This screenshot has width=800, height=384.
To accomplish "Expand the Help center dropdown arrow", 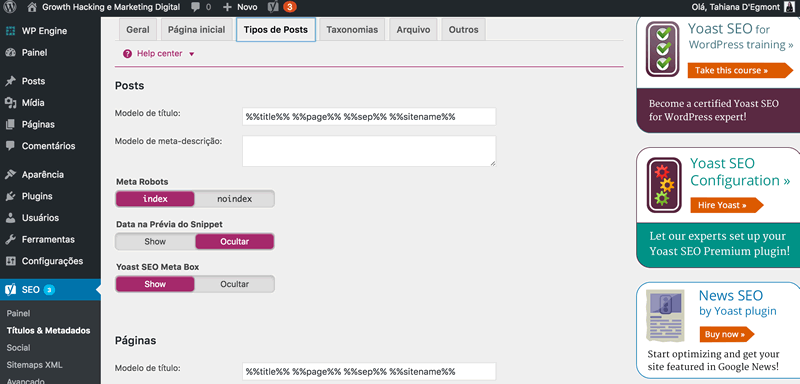I will [192, 54].
